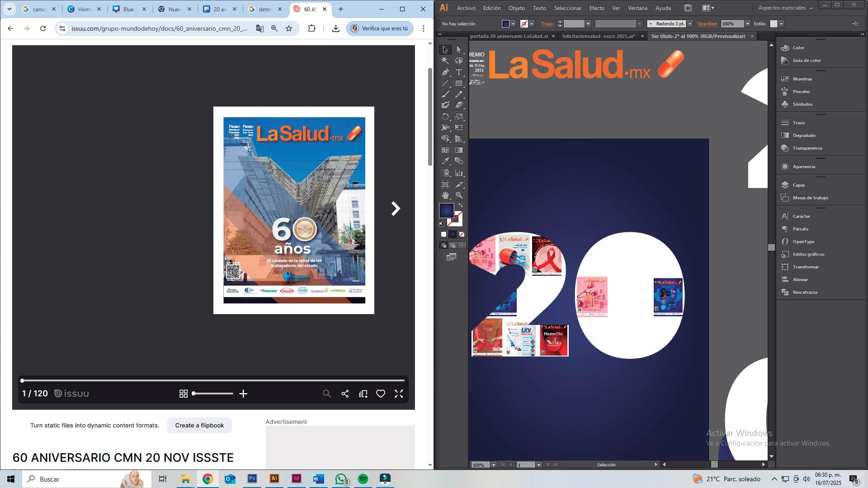Image resolution: width=868 pixels, height=488 pixels.
Task: Set fill to None (red slash box)
Action: pos(462,235)
